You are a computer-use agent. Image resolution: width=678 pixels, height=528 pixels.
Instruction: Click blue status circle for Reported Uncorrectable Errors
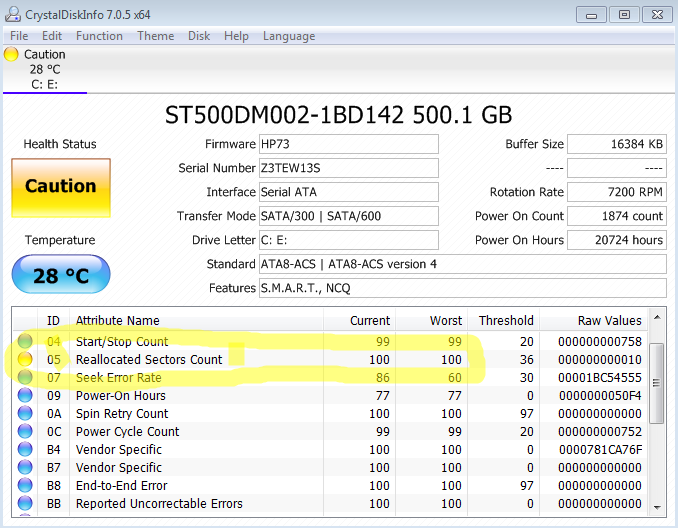click(25, 503)
